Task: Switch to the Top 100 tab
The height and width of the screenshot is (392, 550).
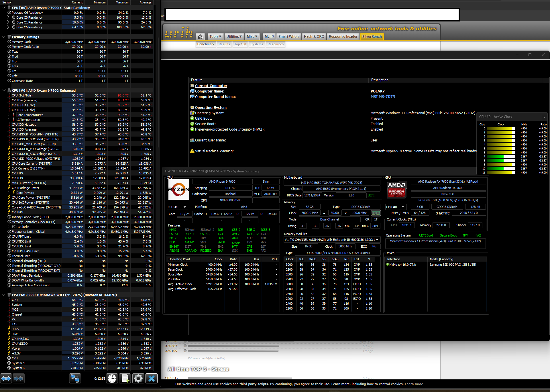Action: click(240, 44)
